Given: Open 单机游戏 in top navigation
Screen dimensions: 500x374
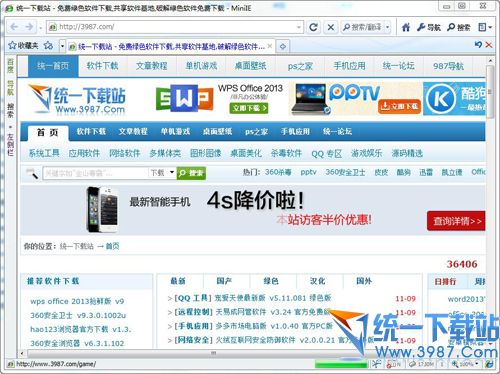Looking at the screenshot, I should pos(201,66).
